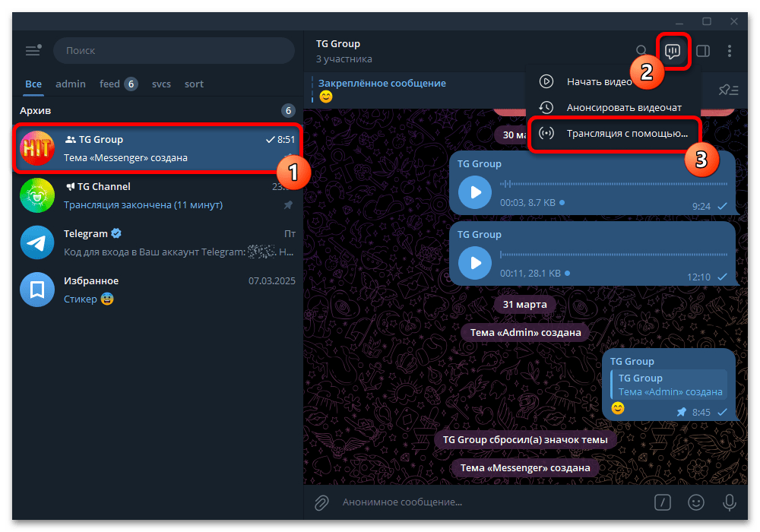The image size is (760, 532).
Task: Open the emoji picker
Action: tap(696, 502)
